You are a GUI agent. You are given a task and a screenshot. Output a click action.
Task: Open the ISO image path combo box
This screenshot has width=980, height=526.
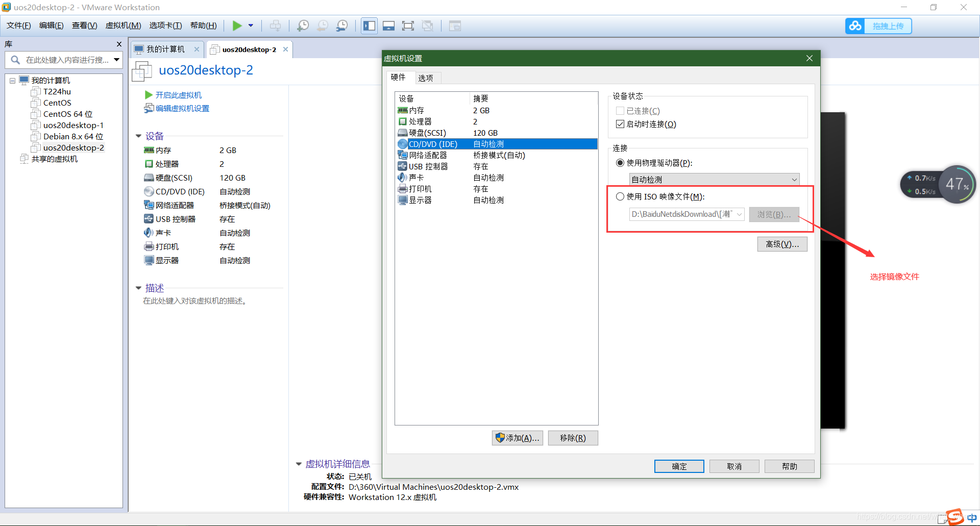click(x=687, y=214)
